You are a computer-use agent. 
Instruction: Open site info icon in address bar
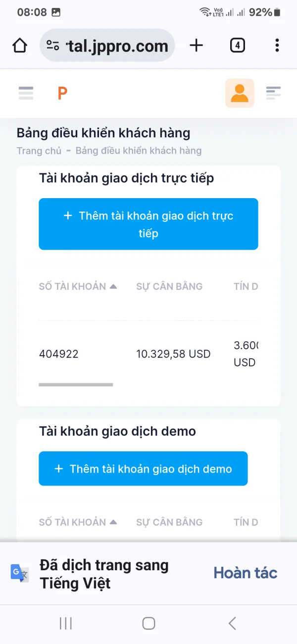(53, 46)
